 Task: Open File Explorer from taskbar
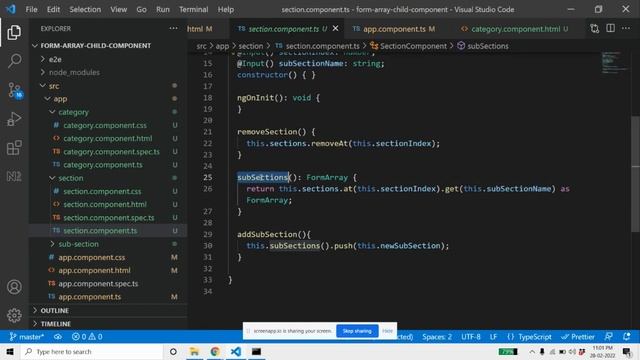click(x=194, y=351)
